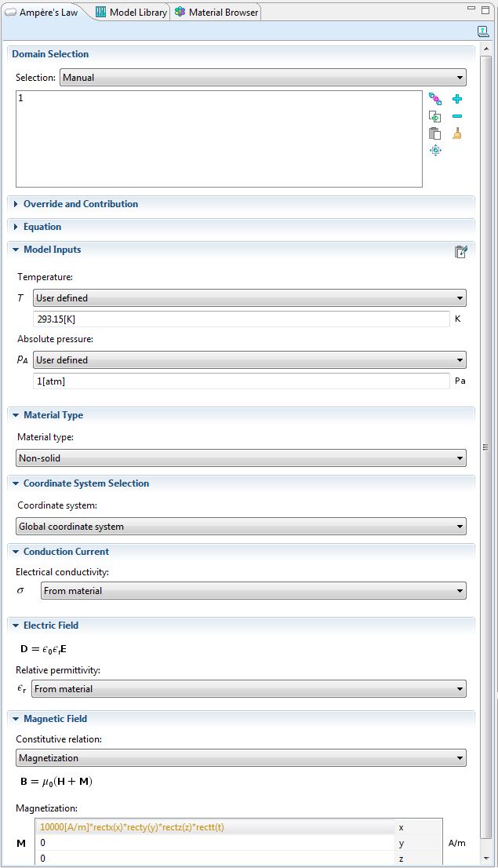
Task: Open the Material type Non-solid dropdown
Action: [241, 458]
